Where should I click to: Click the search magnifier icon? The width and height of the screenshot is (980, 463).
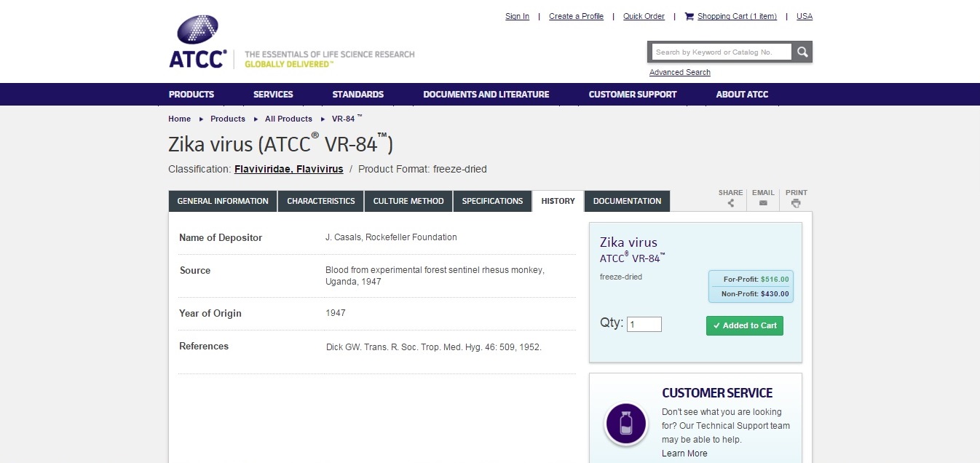802,52
